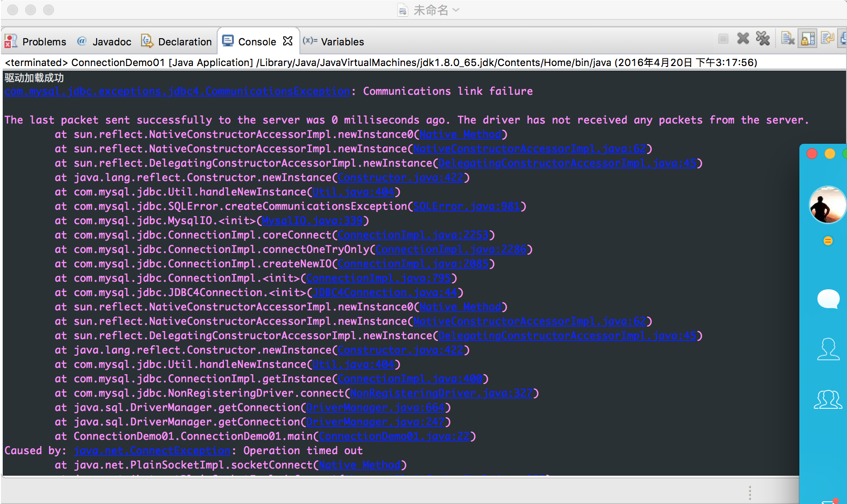Open NonRegisteringDriver.java:327 link

tap(441, 393)
